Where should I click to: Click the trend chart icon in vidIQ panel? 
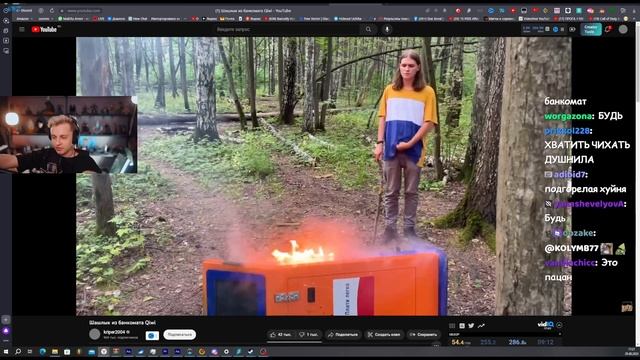(x=481, y=326)
